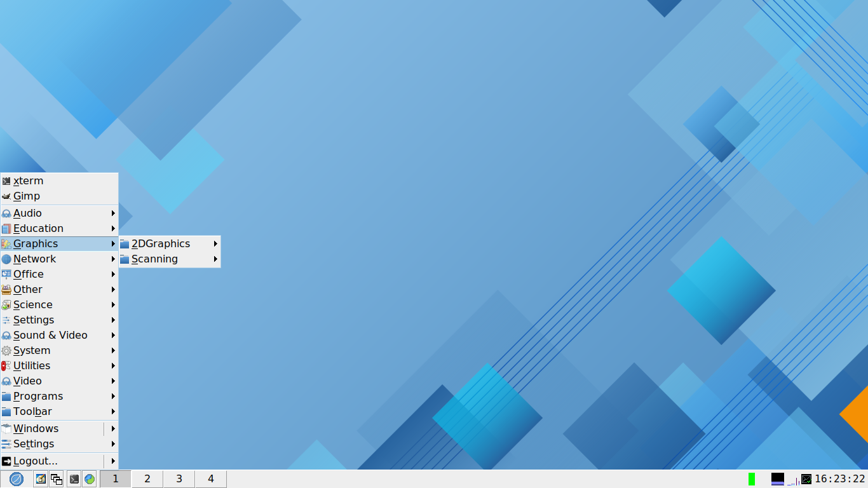Launch xterm from the start menu
Screen dimensions: 868x488
coord(59,181)
